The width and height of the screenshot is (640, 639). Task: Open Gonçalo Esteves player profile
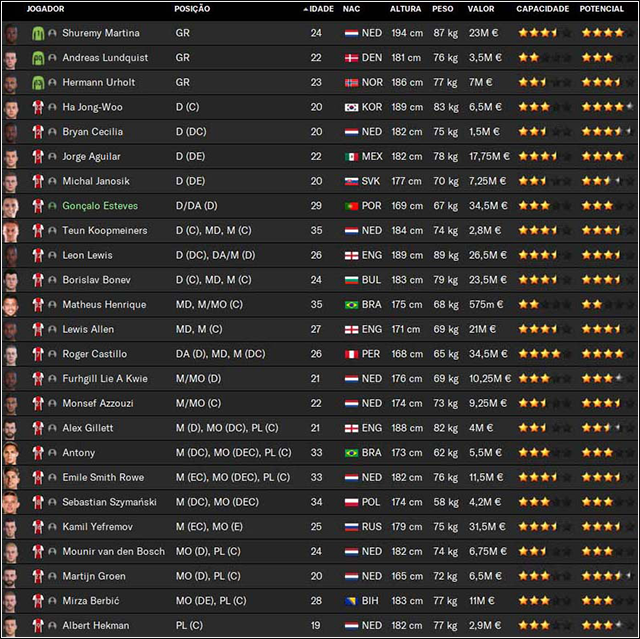[x=100, y=206]
